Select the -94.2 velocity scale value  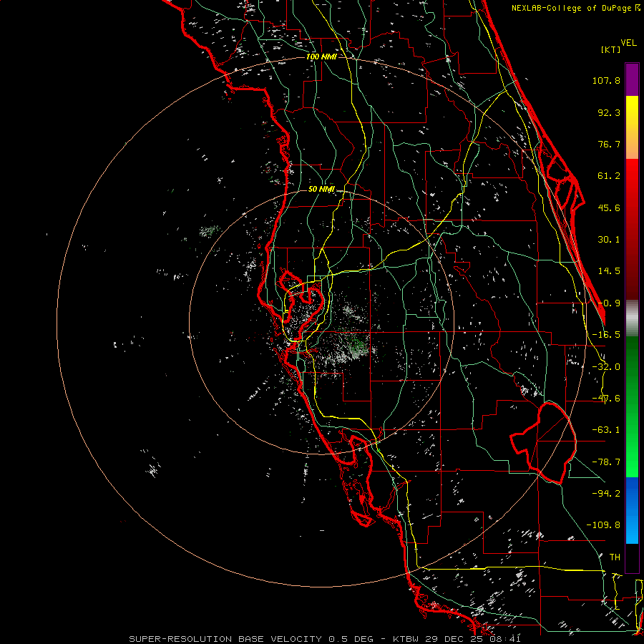[x=606, y=493]
